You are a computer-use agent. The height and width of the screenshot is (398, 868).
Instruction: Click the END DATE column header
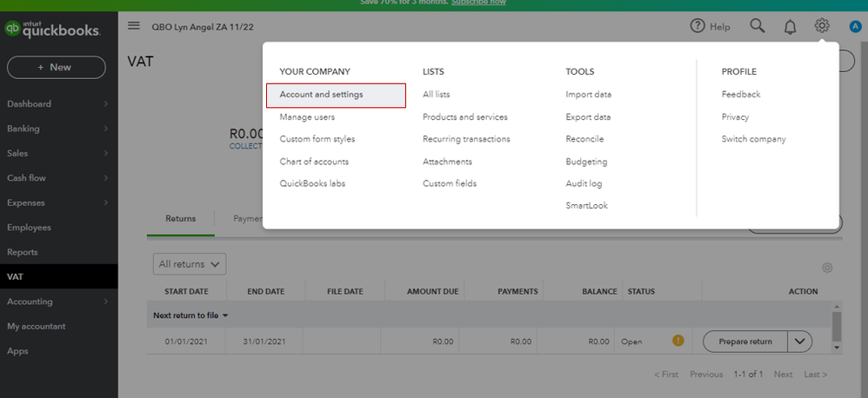[266, 291]
